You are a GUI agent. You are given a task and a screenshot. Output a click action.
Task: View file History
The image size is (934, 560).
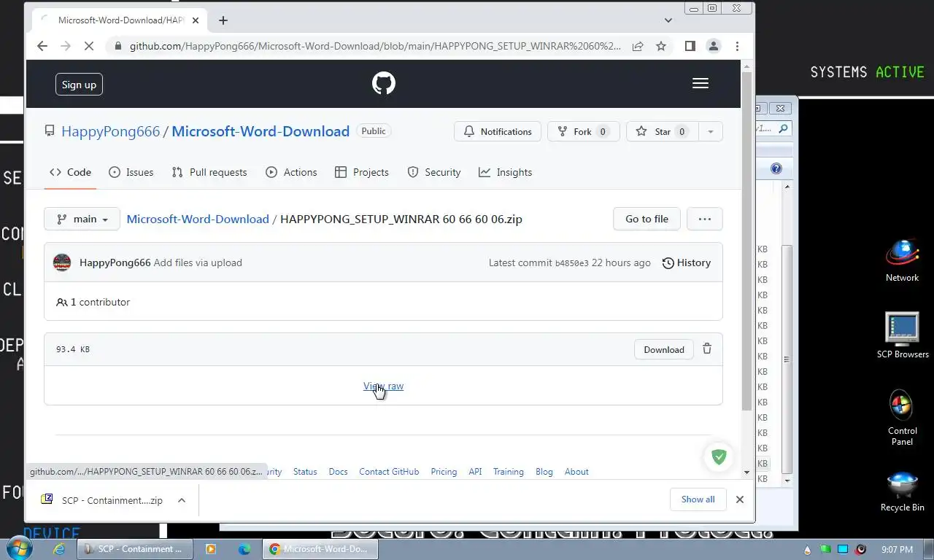(x=686, y=262)
